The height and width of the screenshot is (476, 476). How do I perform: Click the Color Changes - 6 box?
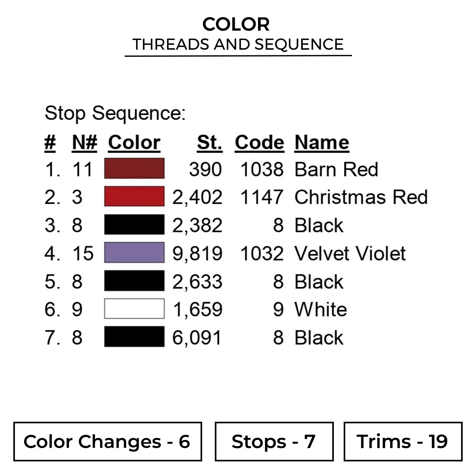point(108,441)
